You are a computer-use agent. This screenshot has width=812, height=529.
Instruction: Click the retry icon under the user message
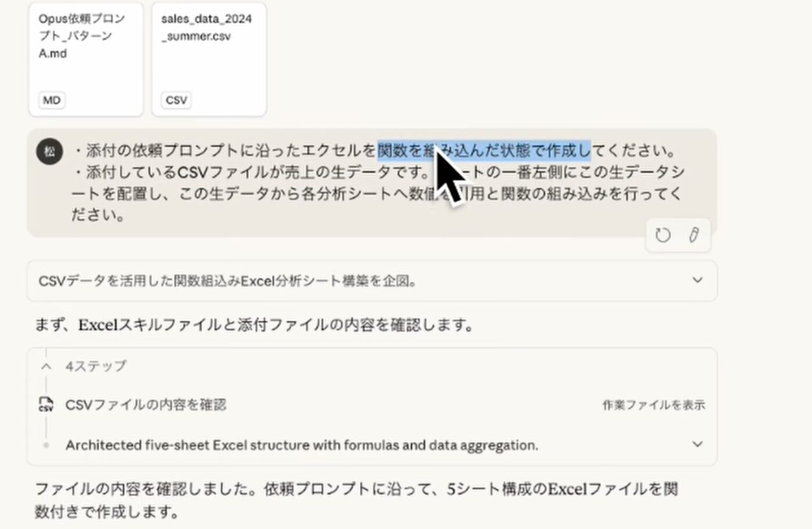[x=662, y=235]
